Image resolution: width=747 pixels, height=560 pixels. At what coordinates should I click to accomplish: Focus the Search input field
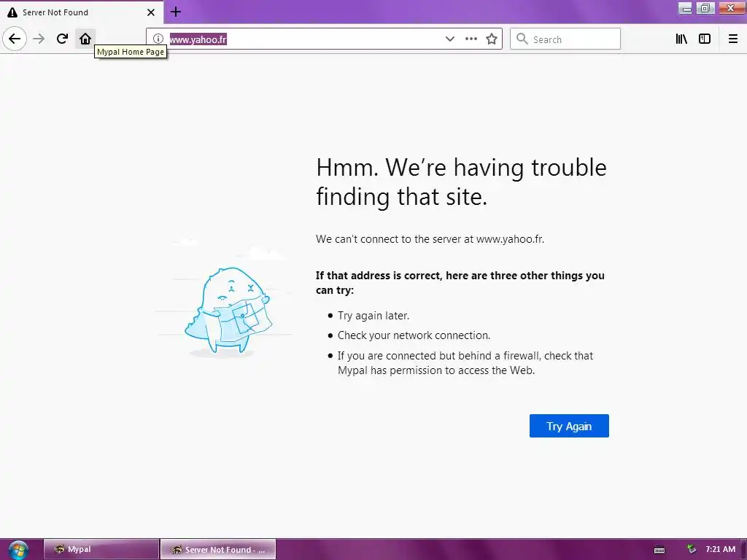(x=565, y=39)
